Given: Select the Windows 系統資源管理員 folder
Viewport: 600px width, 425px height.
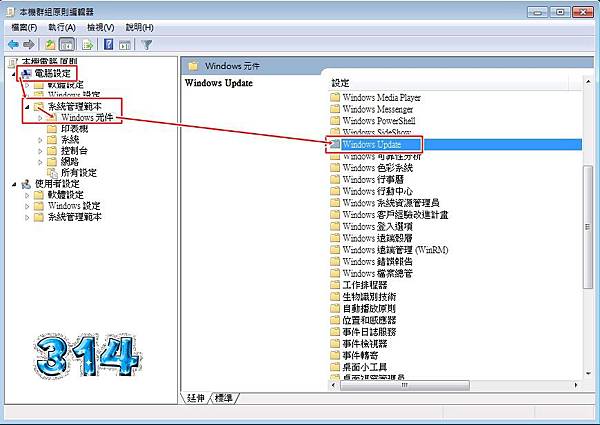Looking at the screenshot, I should click(x=391, y=203).
